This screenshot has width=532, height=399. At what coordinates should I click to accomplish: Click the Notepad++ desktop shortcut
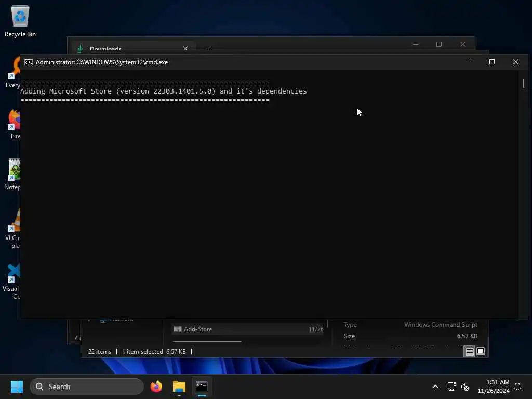(12, 175)
